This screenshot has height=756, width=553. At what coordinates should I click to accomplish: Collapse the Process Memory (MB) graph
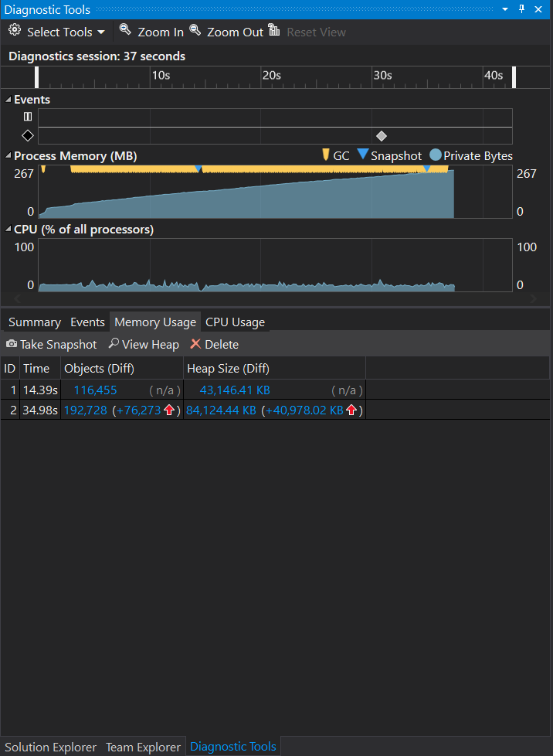click(x=8, y=156)
